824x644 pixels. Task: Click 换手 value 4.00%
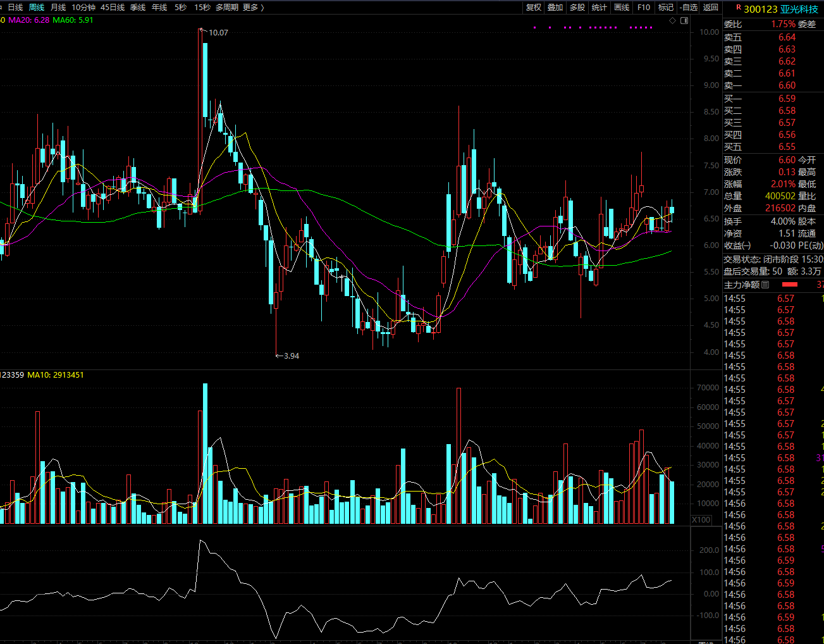point(784,221)
